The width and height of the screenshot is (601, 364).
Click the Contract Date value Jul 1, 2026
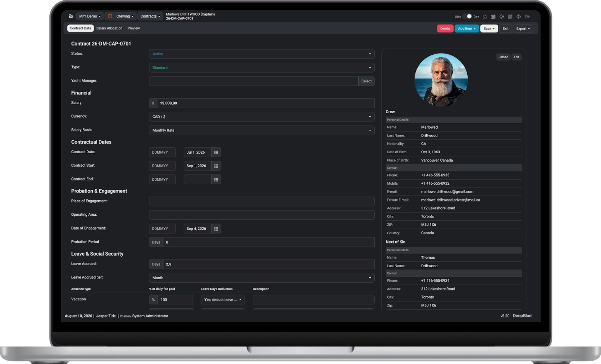[197, 152]
